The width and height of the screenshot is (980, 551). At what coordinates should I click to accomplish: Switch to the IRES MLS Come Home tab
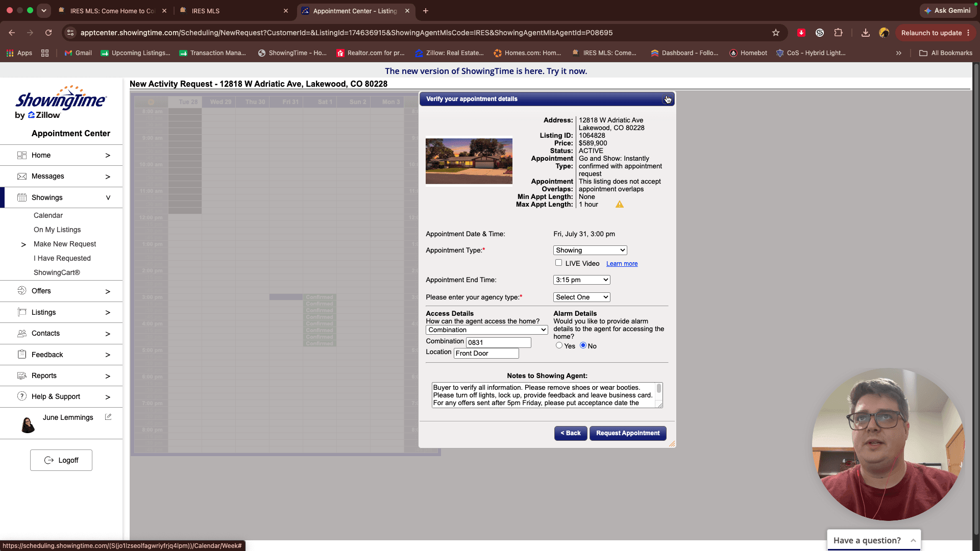112,11
